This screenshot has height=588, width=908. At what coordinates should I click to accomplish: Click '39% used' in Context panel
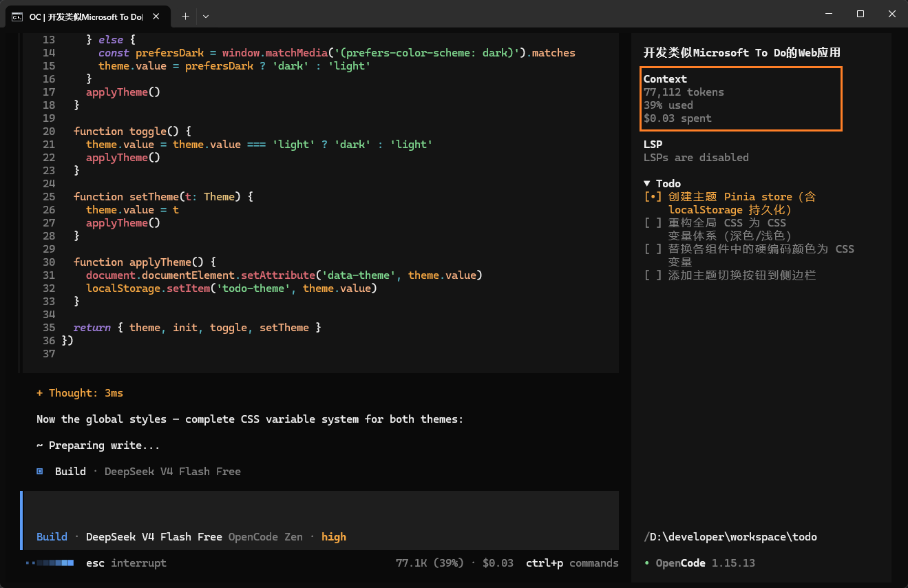click(x=668, y=105)
